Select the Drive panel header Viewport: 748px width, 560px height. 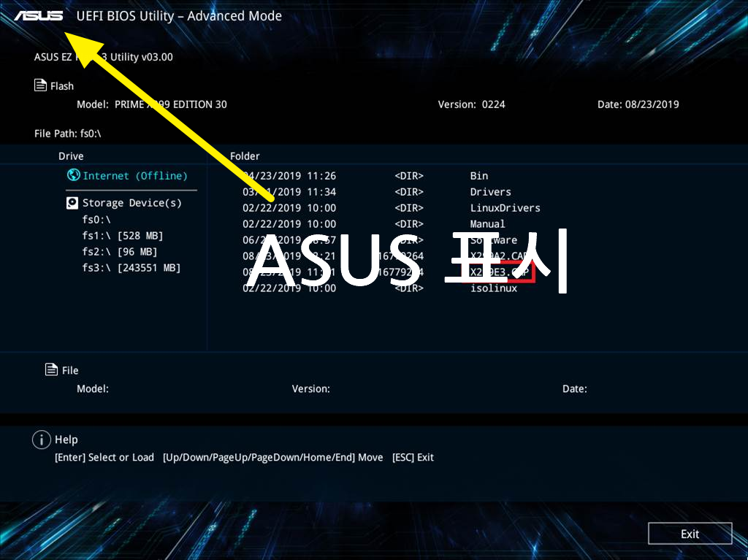(71, 156)
